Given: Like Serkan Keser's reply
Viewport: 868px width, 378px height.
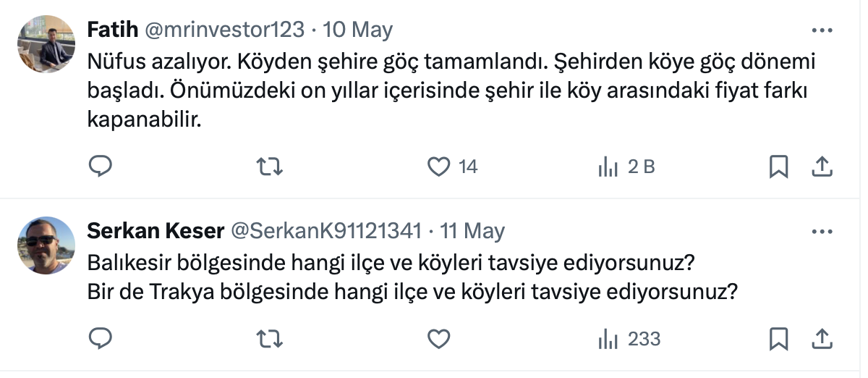Looking at the screenshot, I should pyautogui.click(x=439, y=338).
